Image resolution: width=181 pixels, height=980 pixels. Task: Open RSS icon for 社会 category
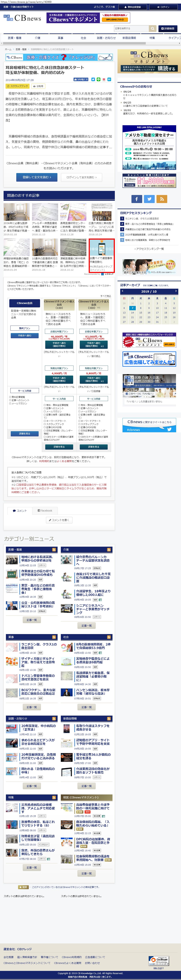click(109, 637)
